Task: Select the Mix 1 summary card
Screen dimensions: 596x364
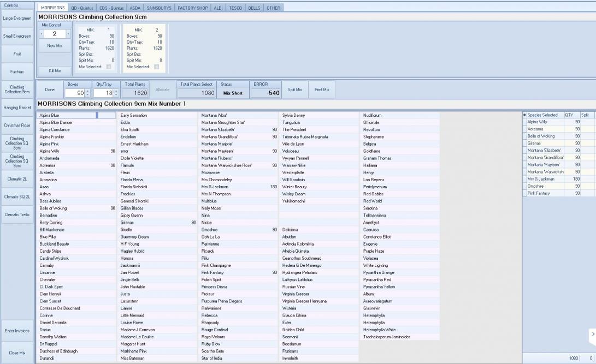Action: coord(96,48)
